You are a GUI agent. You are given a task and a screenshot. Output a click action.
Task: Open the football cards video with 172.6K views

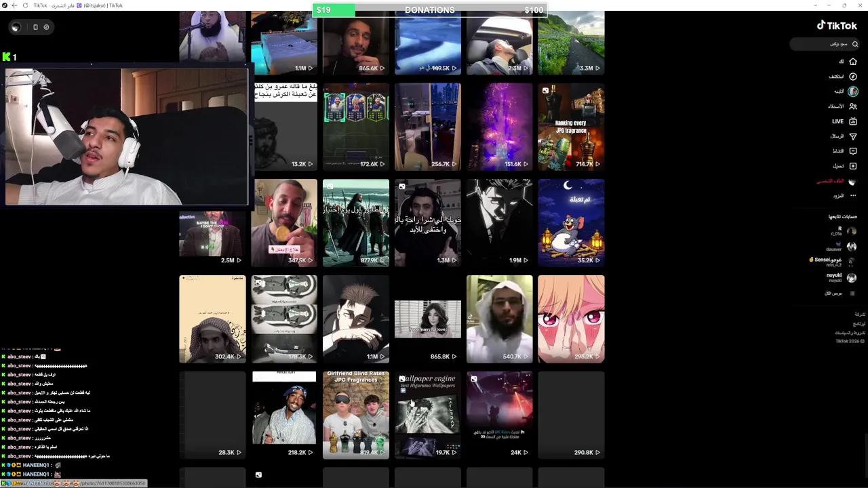point(356,126)
